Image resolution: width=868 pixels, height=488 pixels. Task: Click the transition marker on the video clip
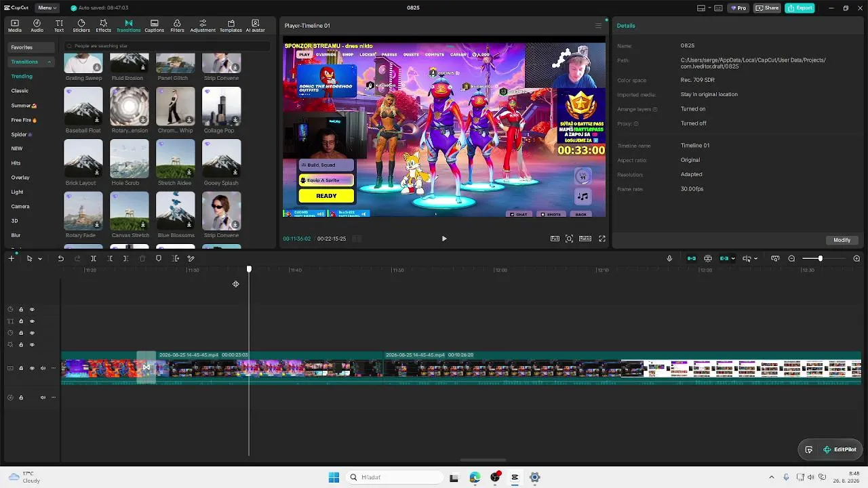(x=146, y=368)
